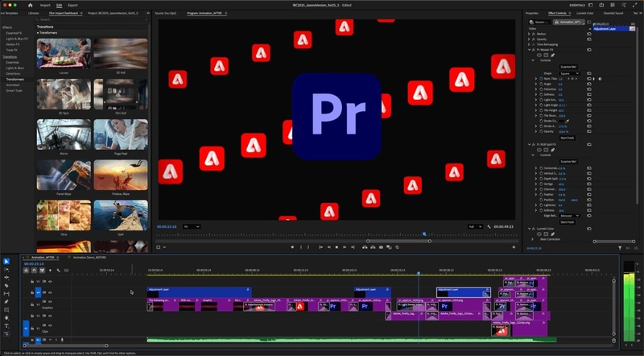Select the Ripple Edit tool
644x356 pixels.
pos(6,278)
